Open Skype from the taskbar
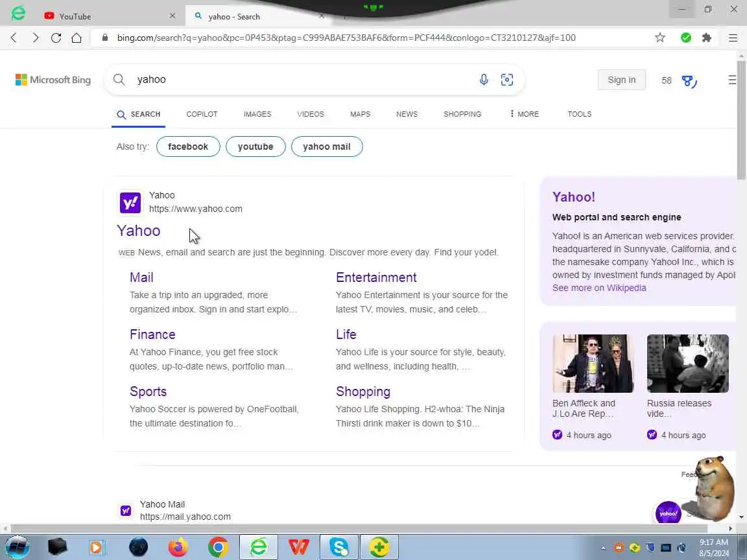Screen dimensions: 747x560 coord(339,547)
